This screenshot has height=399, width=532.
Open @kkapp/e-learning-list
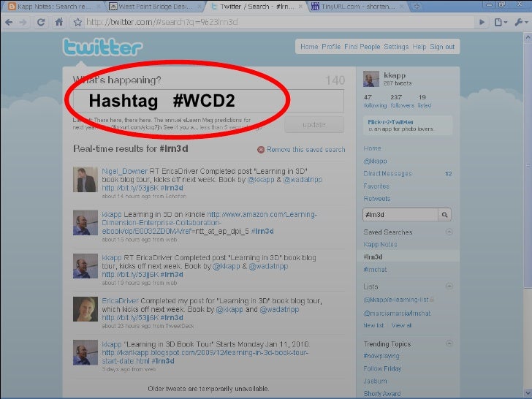click(x=397, y=300)
